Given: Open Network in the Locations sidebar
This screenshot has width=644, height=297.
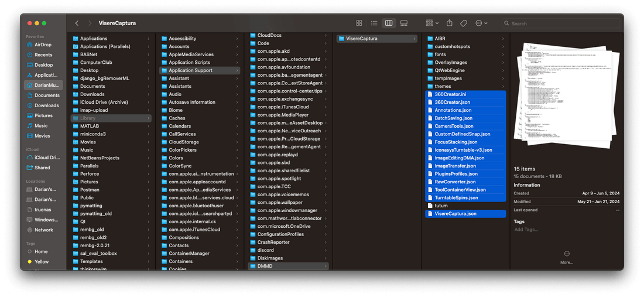Looking at the screenshot, I should (x=43, y=230).
